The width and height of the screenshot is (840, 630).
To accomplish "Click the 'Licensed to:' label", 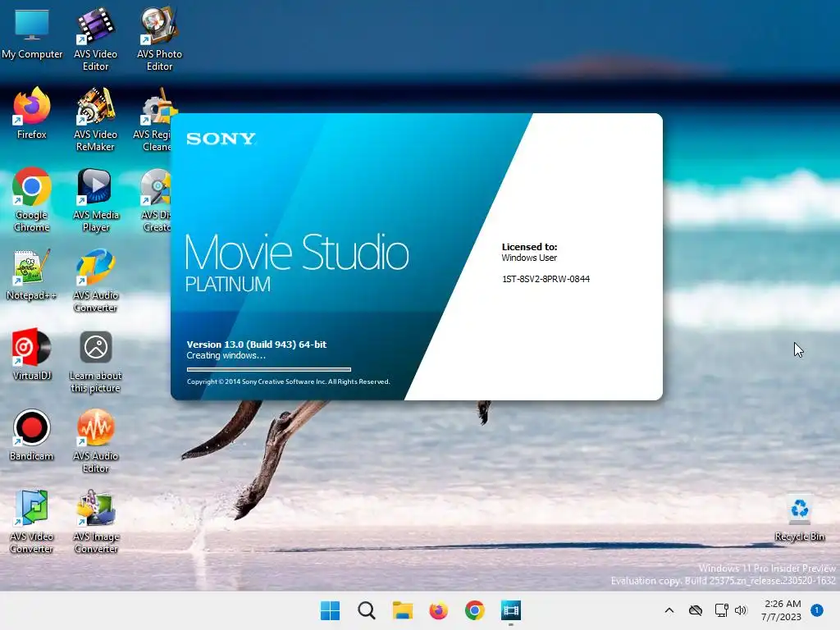I will pyautogui.click(x=529, y=247).
